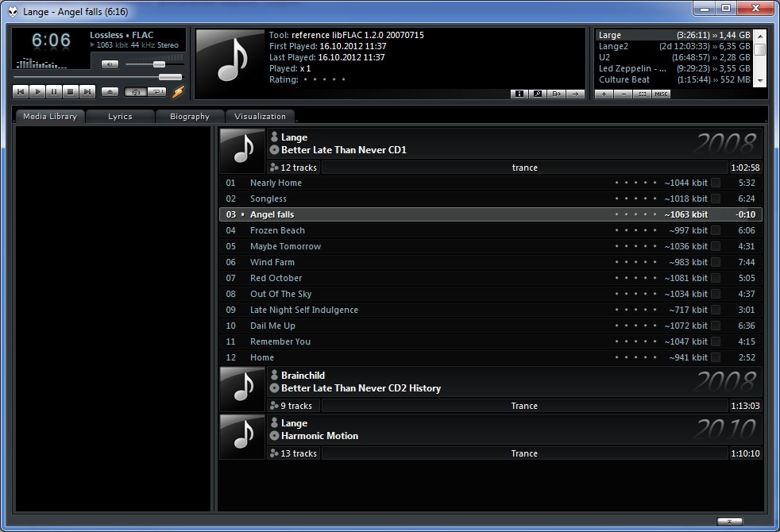
Task: Click the right arrow button in info panel
Action: [576, 94]
